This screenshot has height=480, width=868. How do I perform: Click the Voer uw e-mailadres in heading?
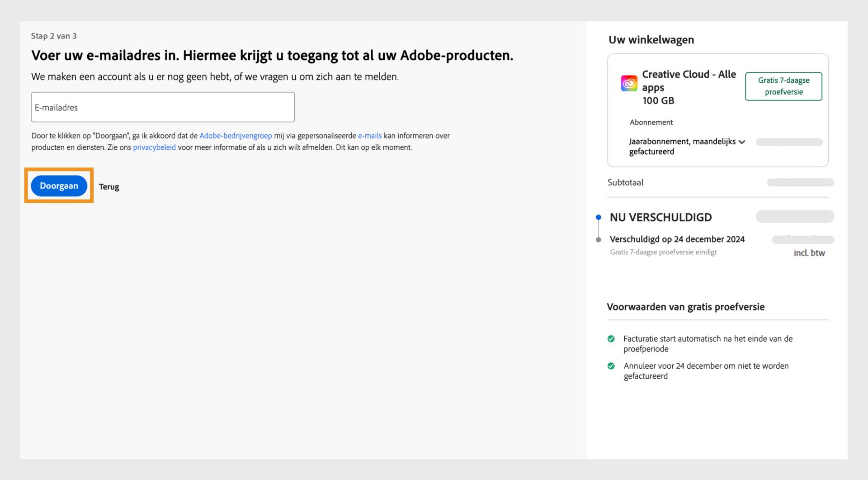tap(272, 56)
